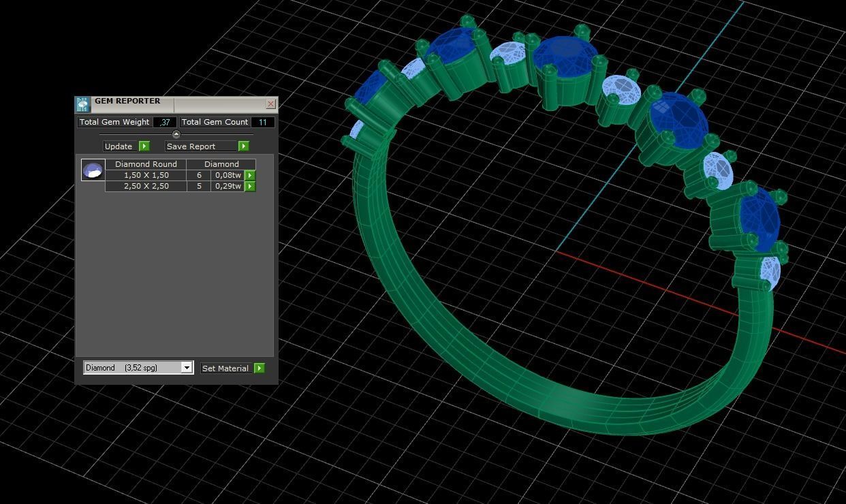
Task: Click the Diamond material header cell
Action: pyautogui.click(x=221, y=164)
